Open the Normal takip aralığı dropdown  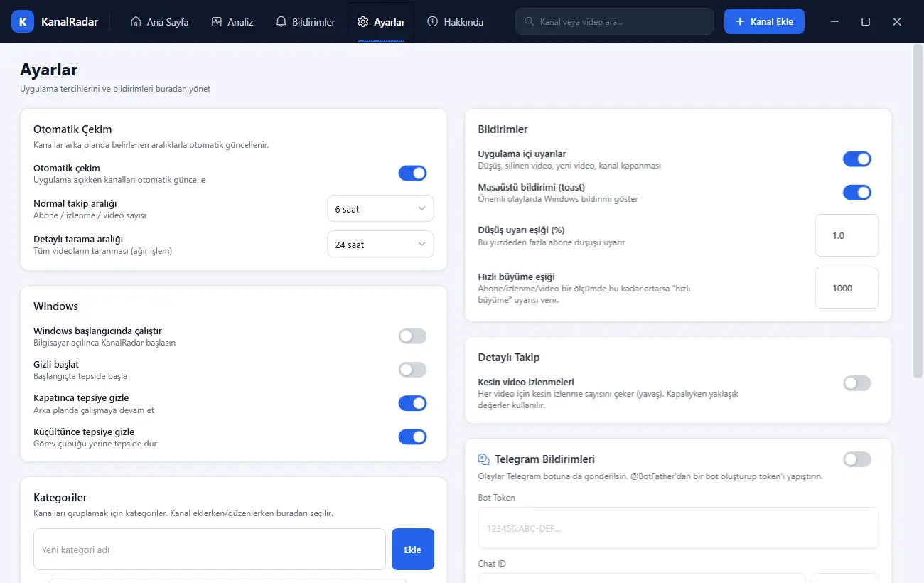(380, 209)
